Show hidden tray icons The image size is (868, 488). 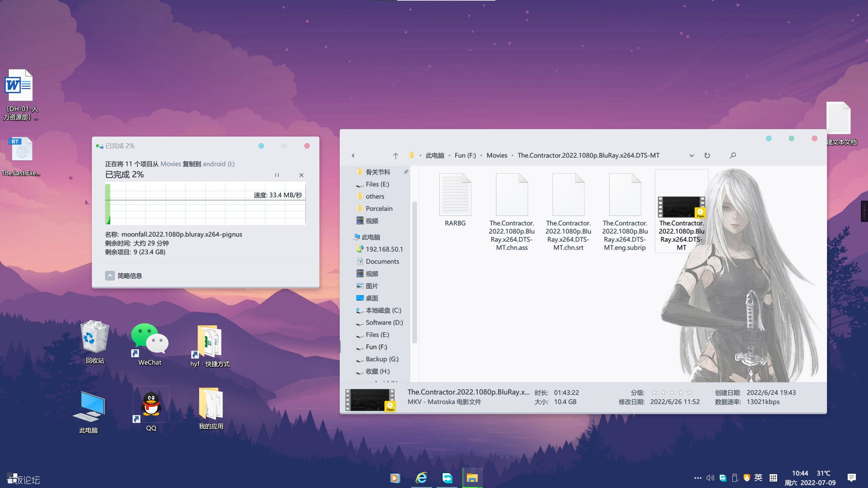pyautogui.click(x=698, y=478)
